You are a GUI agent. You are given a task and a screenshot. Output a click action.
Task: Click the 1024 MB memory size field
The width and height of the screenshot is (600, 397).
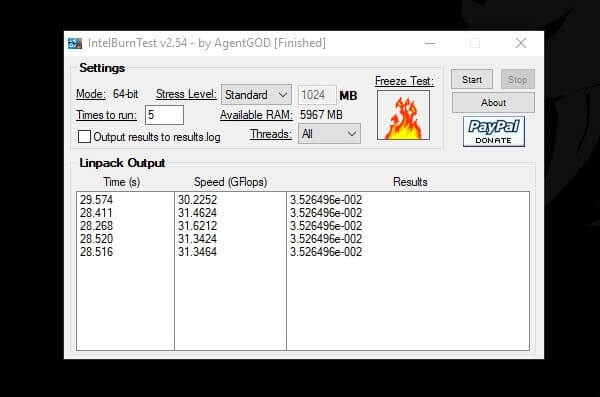[x=317, y=95]
